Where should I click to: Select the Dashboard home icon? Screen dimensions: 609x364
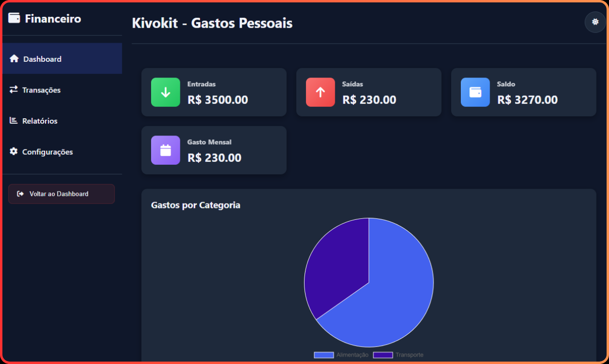(x=14, y=58)
